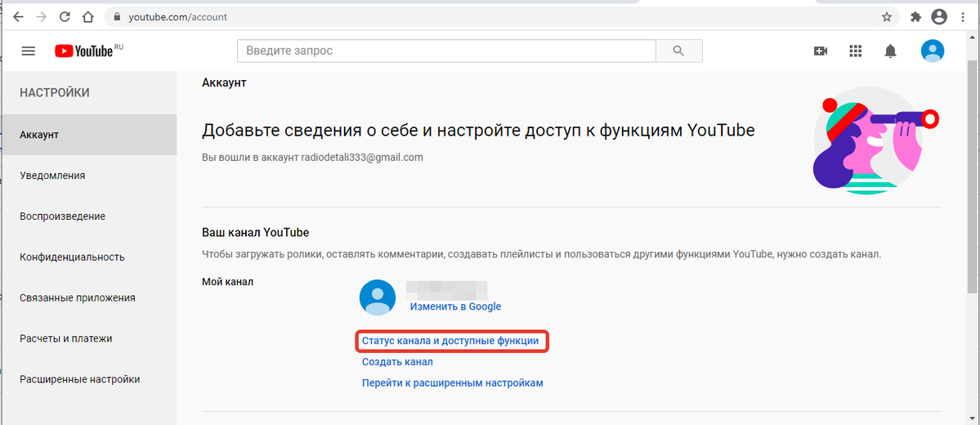Click the magnifier search button
Screen dimensions: 980x425
(678, 51)
